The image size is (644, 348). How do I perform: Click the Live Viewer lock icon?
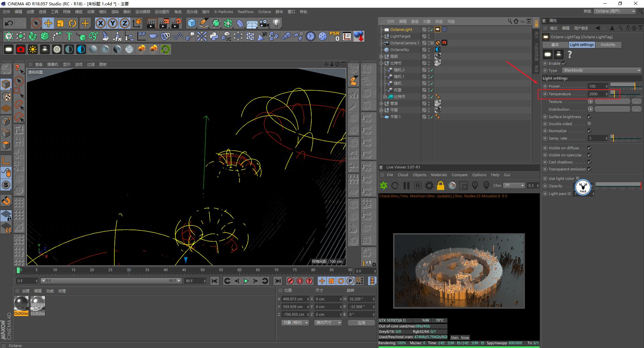click(440, 186)
